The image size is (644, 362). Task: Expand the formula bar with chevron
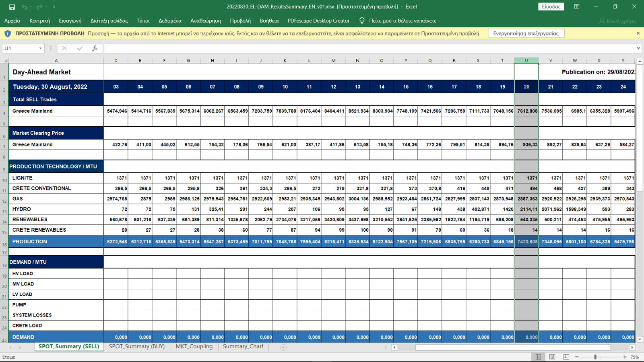coord(638,48)
